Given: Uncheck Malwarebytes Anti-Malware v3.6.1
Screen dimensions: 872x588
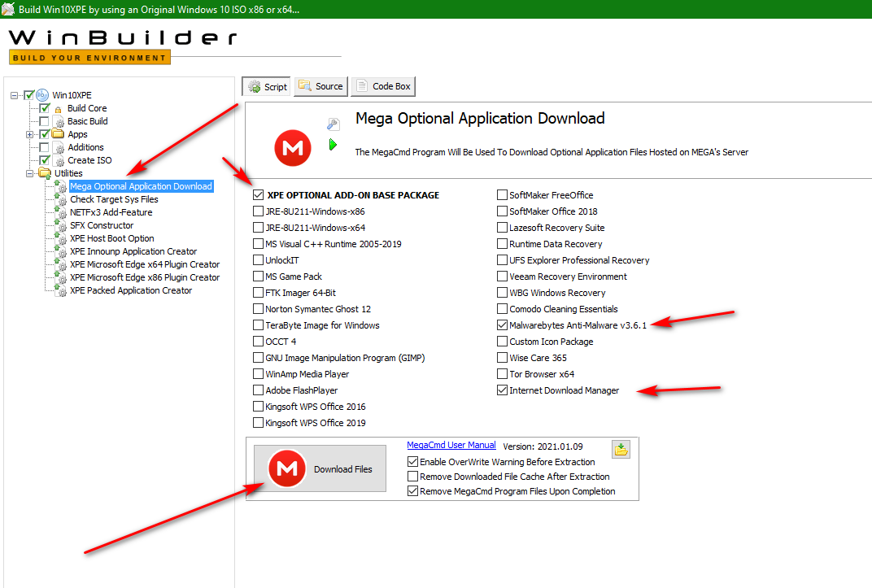Looking at the screenshot, I should click(x=502, y=325).
